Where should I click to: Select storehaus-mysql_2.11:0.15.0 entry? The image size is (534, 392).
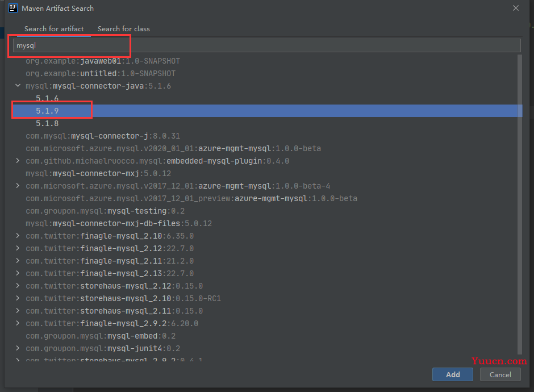coord(114,311)
